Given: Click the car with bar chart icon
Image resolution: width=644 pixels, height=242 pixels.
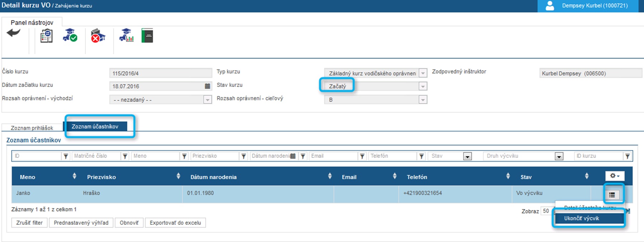Looking at the screenshot, I should coord(126,36).
